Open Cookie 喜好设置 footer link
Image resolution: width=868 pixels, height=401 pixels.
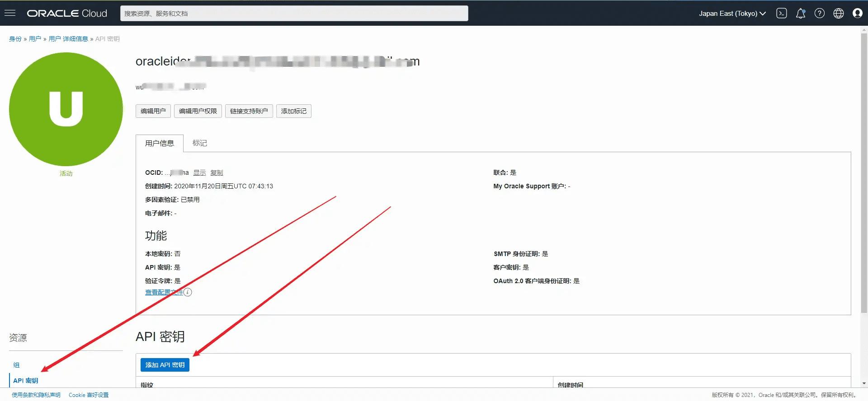click(89, 395)
